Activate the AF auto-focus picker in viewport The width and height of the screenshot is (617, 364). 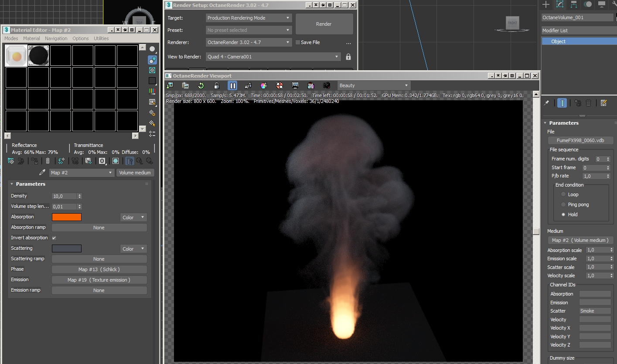[x=248, y=85]
